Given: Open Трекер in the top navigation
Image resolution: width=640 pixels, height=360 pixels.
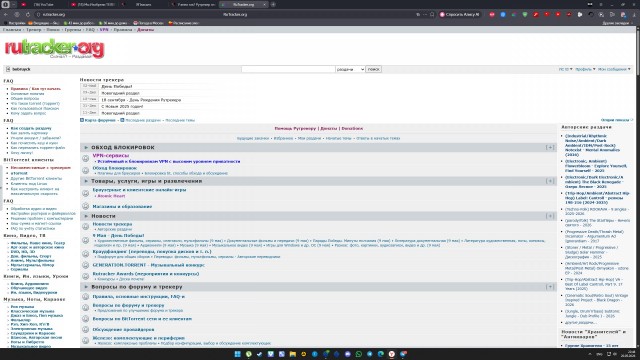Looking at the screenshot, I should (x=33, y=30).
